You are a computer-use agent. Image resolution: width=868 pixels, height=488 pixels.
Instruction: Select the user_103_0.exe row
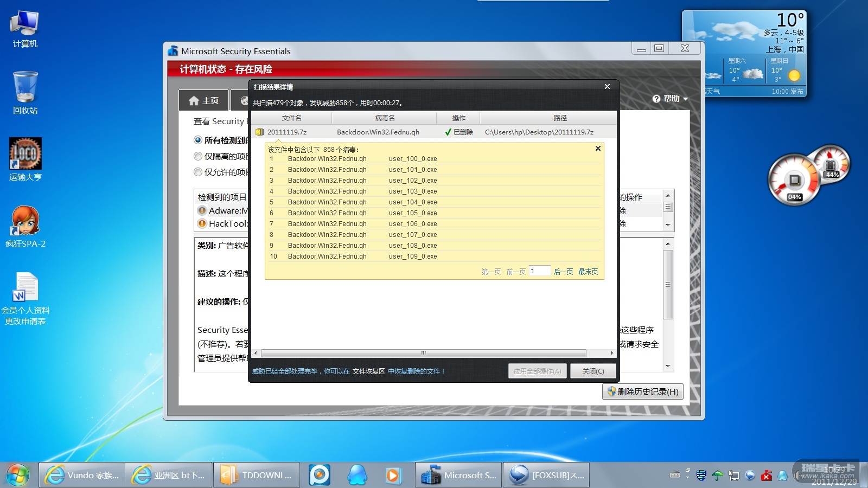[x=435, y=191]
